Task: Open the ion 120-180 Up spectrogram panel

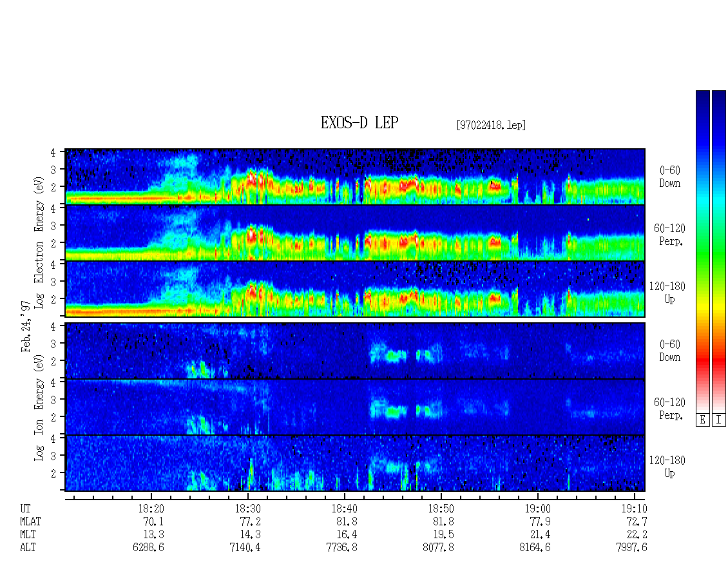Action: pos(355,463)
